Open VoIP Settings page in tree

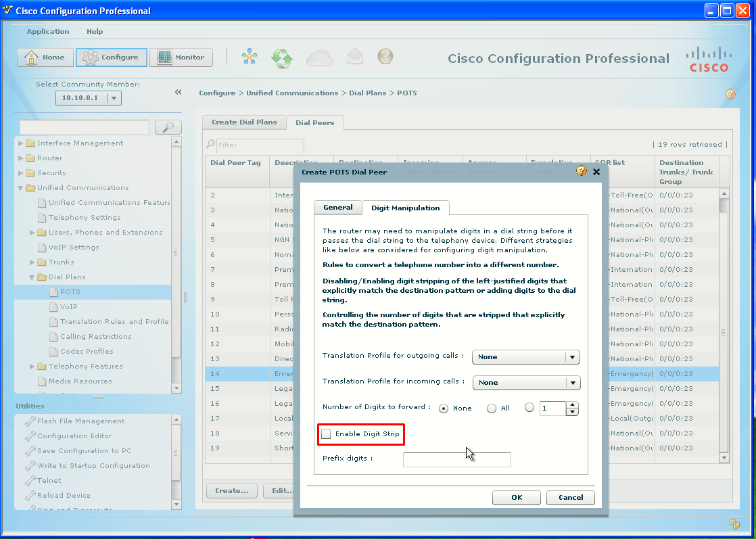coord(73,248)
